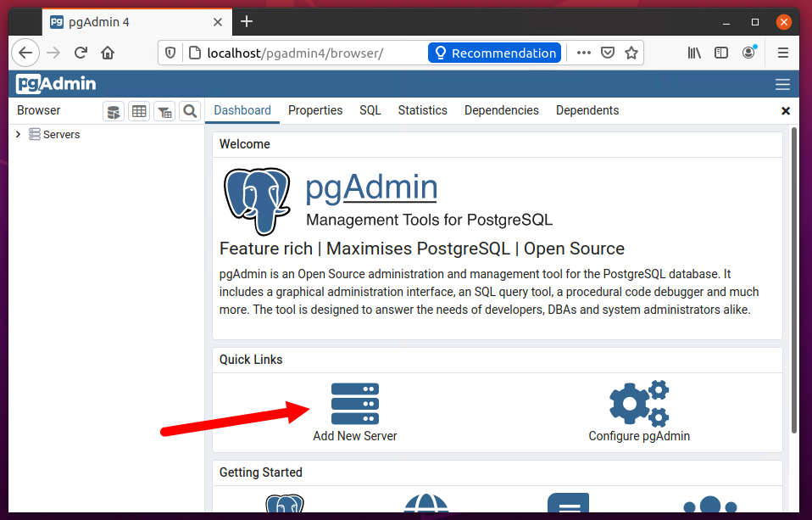This screenshot has height=520, width=812.
Task: Reload the current page
Action: tap(81, 53)
